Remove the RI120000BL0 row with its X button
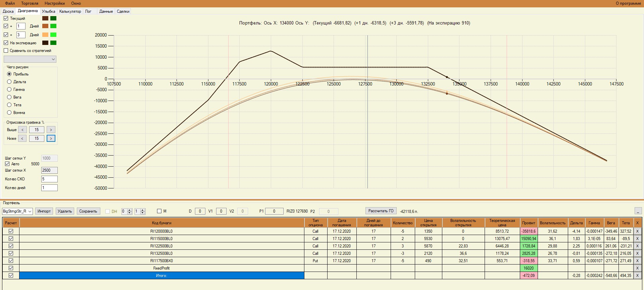 637,231
